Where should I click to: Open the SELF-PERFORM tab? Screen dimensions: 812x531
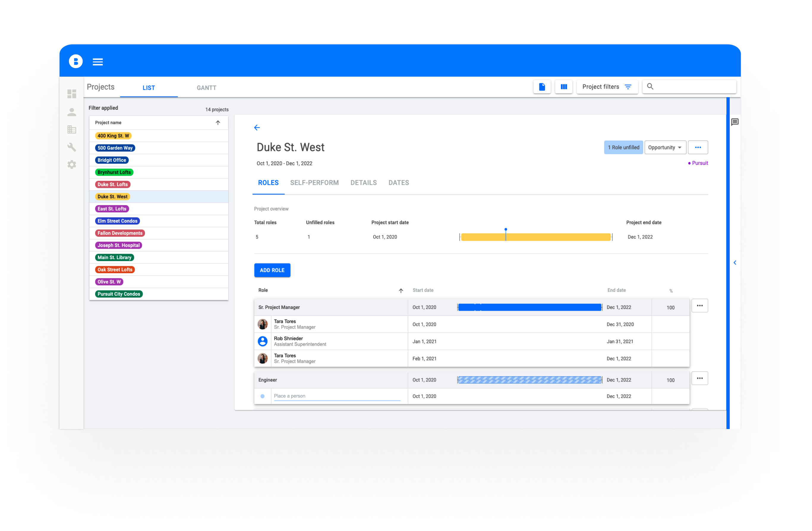pos(314,183)
